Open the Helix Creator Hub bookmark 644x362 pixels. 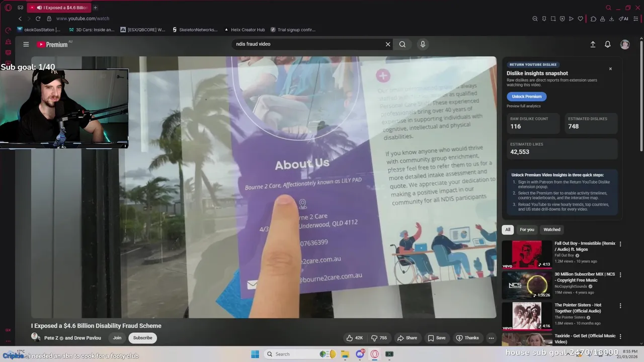point(245,30)
